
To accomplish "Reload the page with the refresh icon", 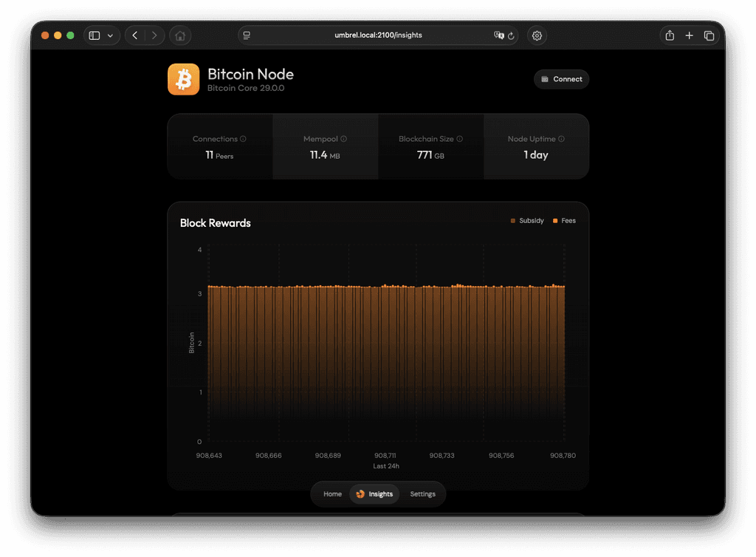I will (x=510, y=35).
